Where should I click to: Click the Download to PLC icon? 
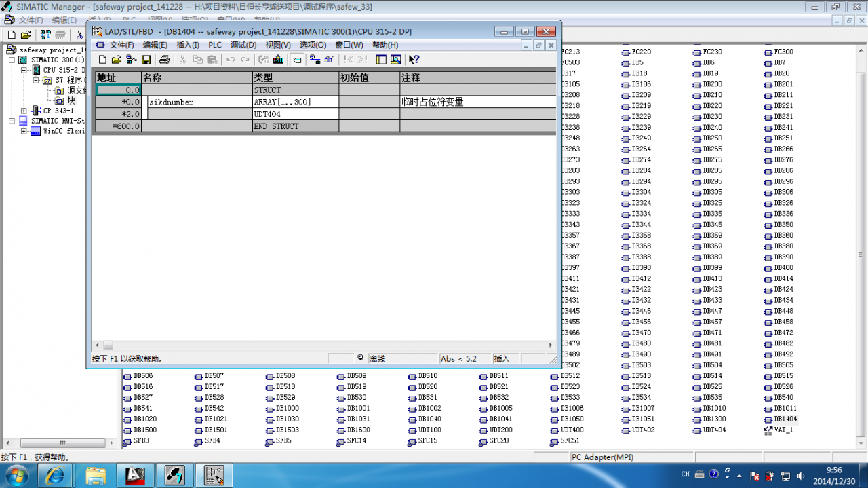pos(278,60)
